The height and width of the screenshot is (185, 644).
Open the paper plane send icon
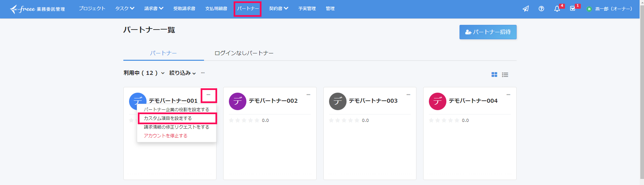tap(526, 9)
